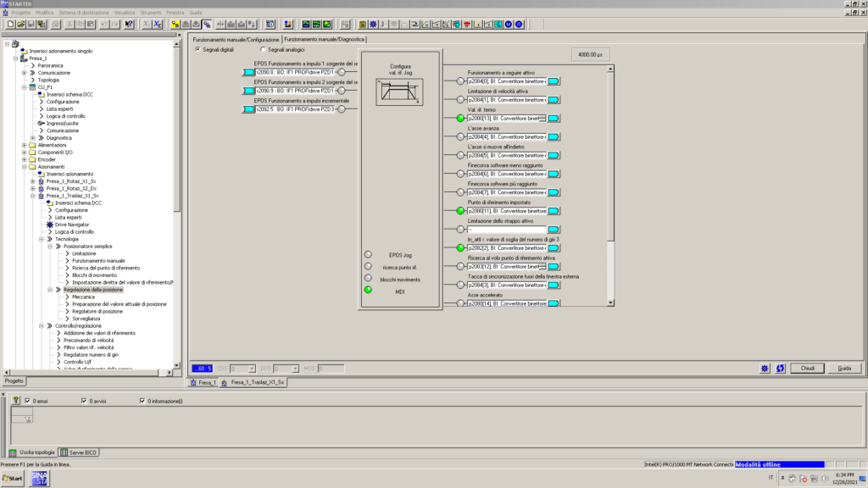Screen dimensions: 868x488
Task: Click the context help pointer icon
Action: coord(129,25)
